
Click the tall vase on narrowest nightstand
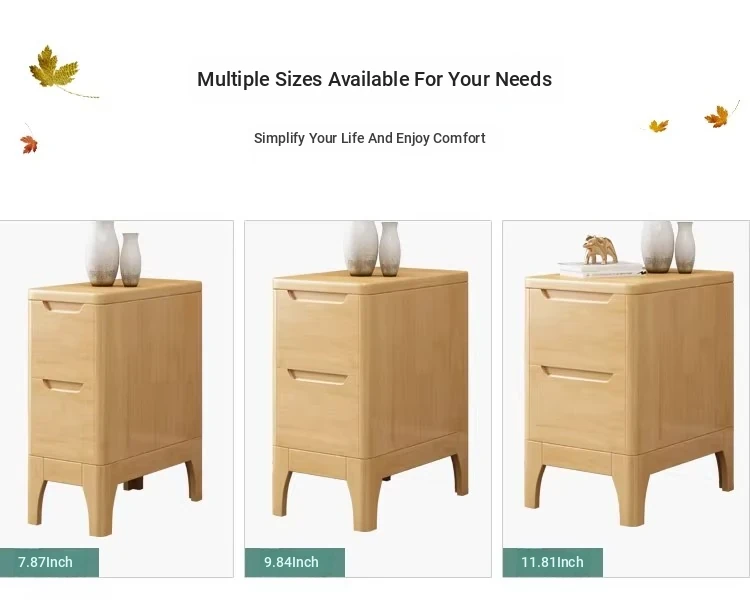tap(102, 253)
